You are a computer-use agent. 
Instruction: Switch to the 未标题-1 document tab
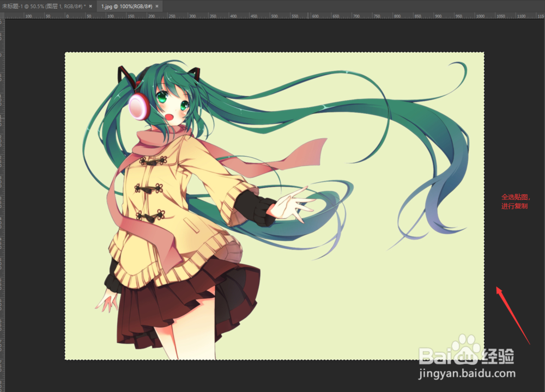[44, 6]
